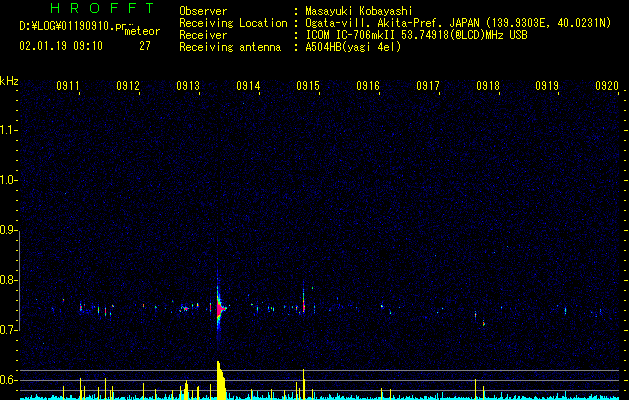Click the yellow level spike below the 0915 echo
This screenshot has height=400, width=629.
pyautogui.click(x=304, y=384)
